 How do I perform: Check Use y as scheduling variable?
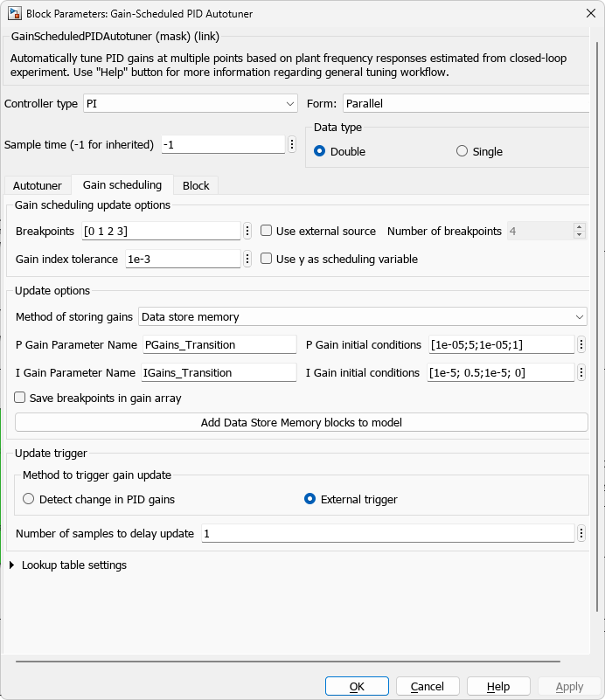pos(267,259)
